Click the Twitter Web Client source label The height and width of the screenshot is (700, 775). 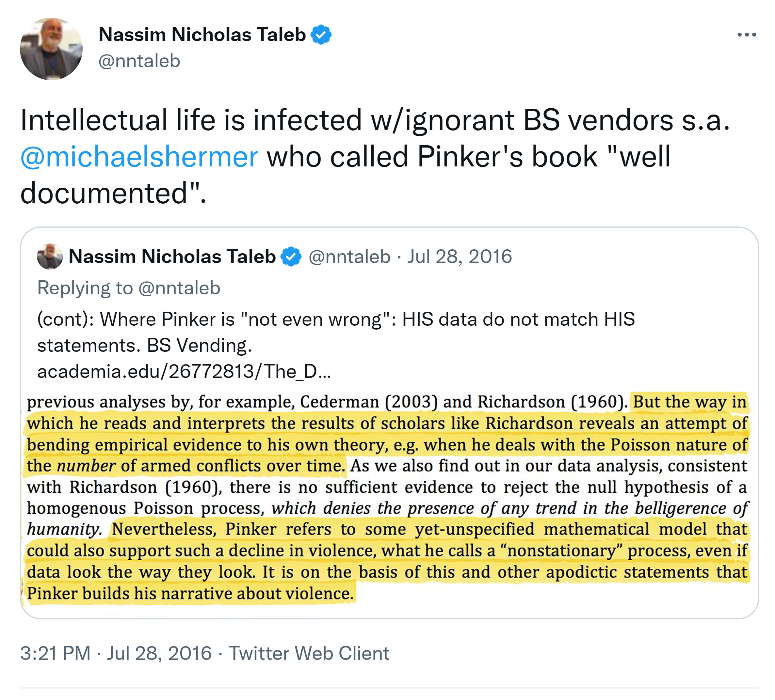[309, 653]
